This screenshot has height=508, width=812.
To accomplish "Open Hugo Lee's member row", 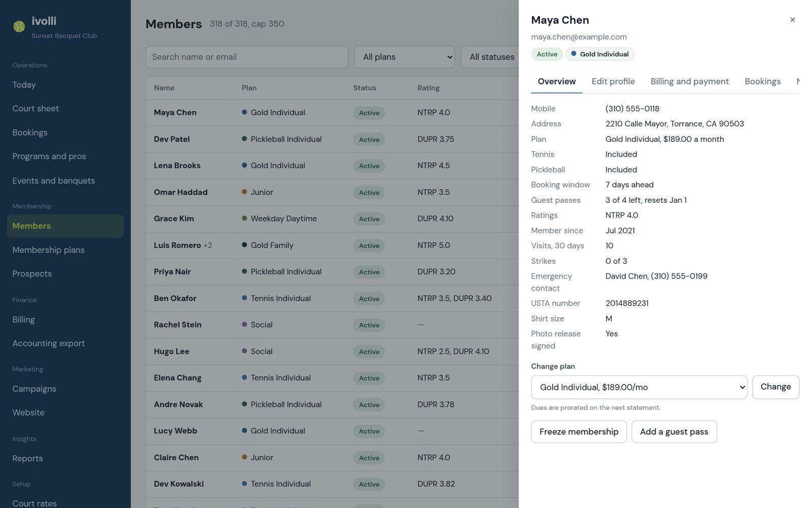I will (332, 352).
